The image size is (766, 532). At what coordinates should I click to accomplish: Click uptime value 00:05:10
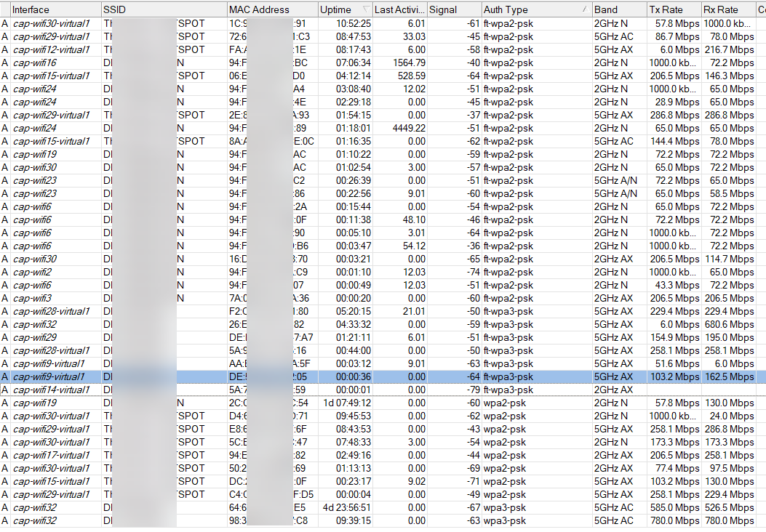click(x=354, y=233)
